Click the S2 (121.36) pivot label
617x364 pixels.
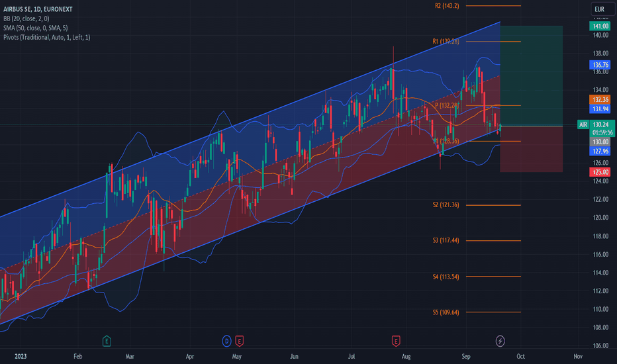(446, 205)
